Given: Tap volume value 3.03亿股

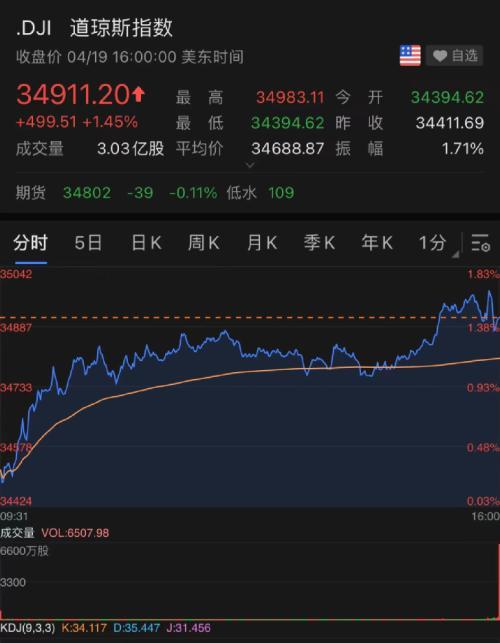Looking at the screenshot, I should pyautogui.click(x=130, y=148).
